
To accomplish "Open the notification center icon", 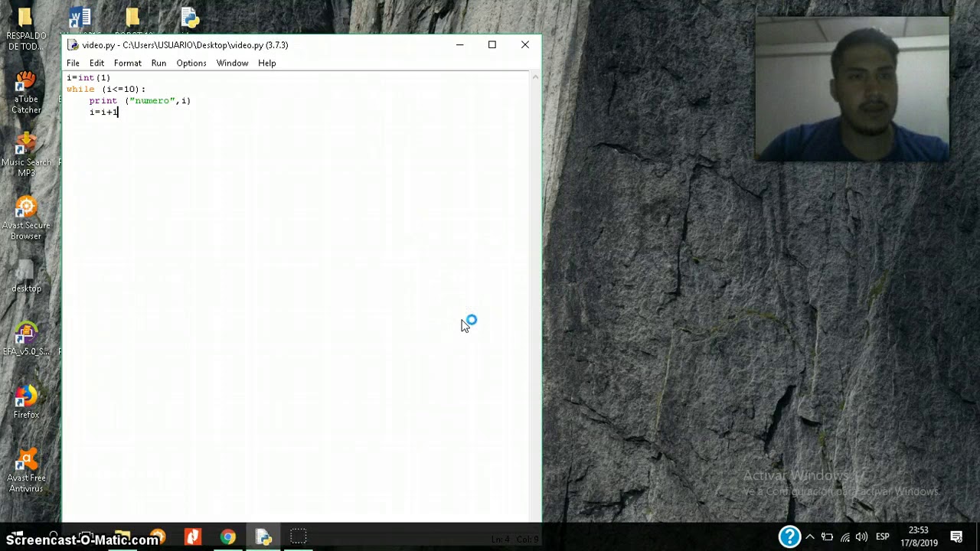I will [956, 536].
